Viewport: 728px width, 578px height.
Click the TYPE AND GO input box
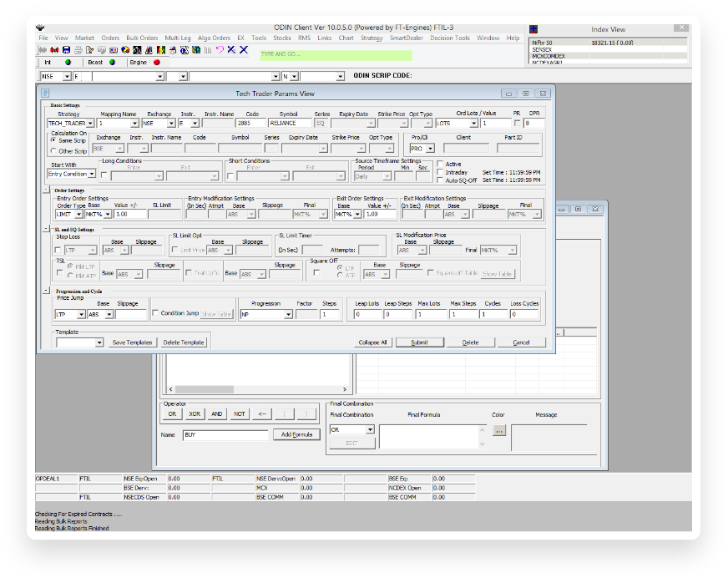tap(336, 54)
